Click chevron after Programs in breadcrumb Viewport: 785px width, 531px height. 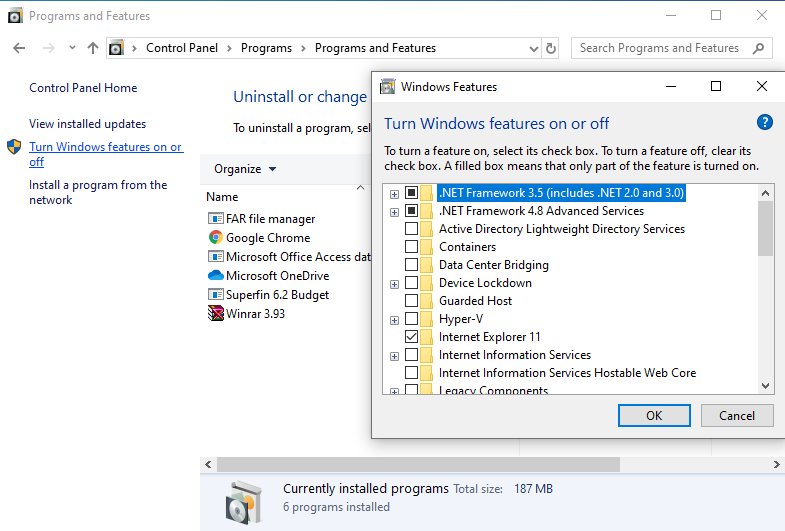pos(303,48)
